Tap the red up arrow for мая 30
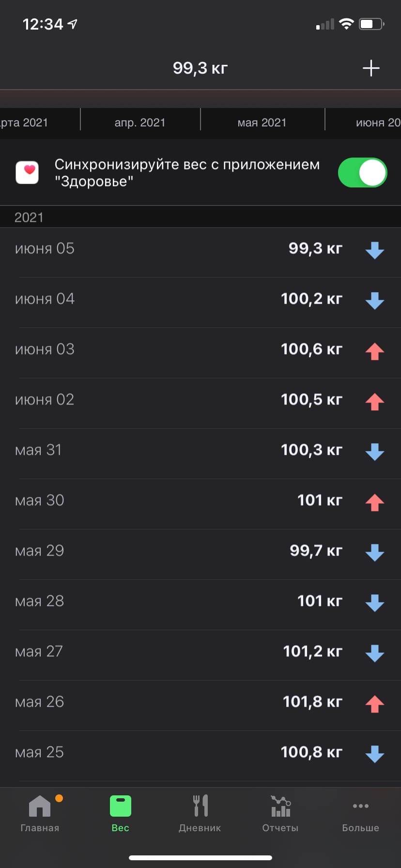The image size is (401, 868). click(x=374, y=502)
